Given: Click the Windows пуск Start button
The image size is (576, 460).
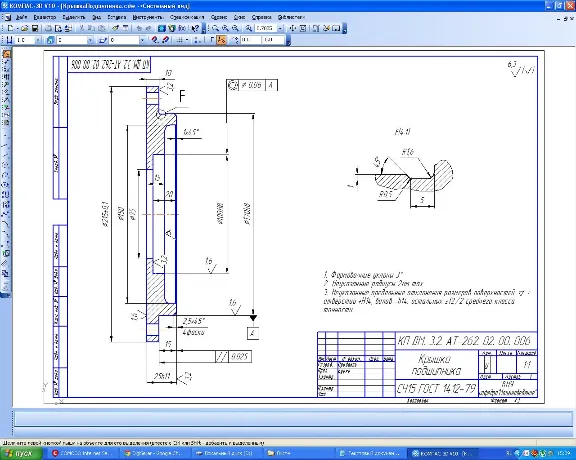Looking at the screenshot, I should (21, 453).
